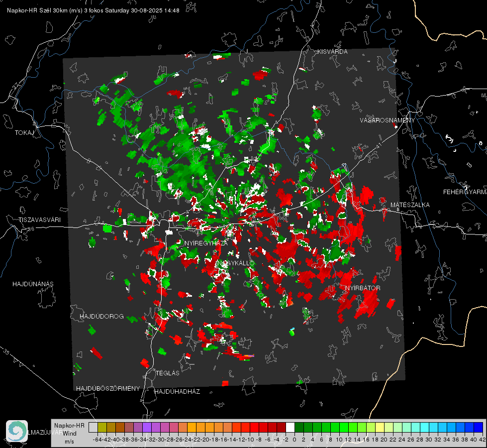Click the Wind label in the legend
Image resolution: width=487 pixels, height=448 pixels.
coord(69,434)
